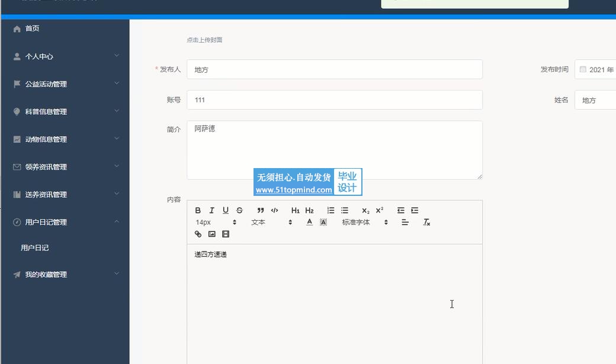Click the flag icon beside 公益活动管理
This screenshot has width=616, height=364.
(x=17, y=84)
